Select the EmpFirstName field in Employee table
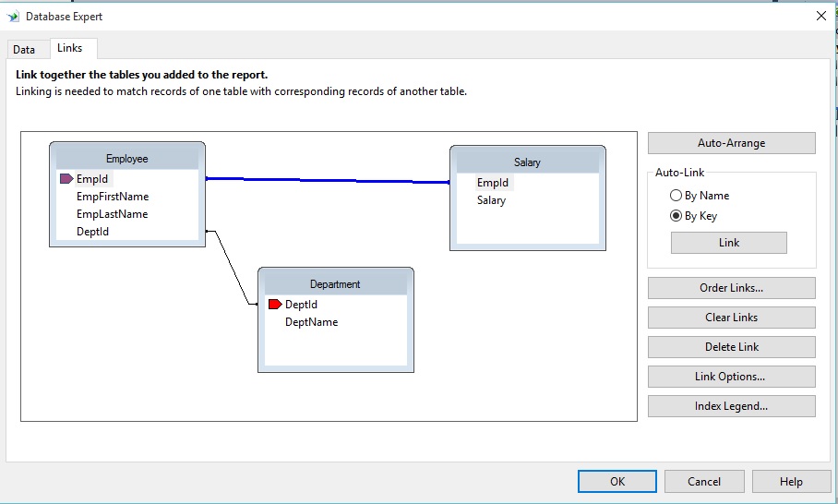Screen dimensions: 838x504 (113, 197)
